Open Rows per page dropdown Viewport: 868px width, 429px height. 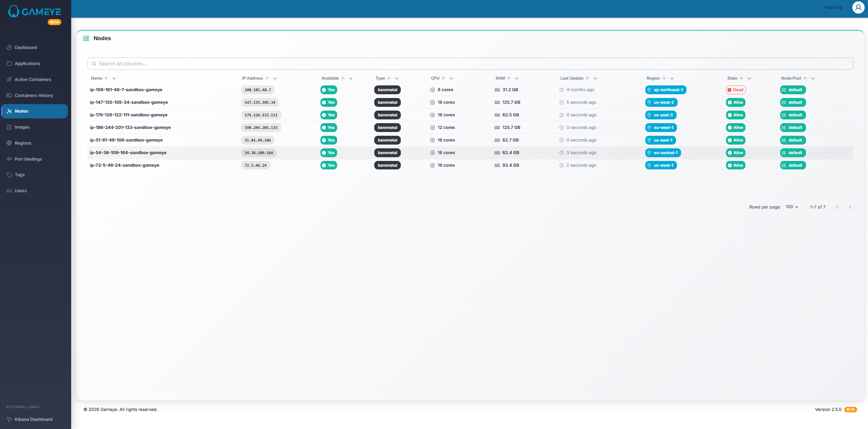coord(792,207)
